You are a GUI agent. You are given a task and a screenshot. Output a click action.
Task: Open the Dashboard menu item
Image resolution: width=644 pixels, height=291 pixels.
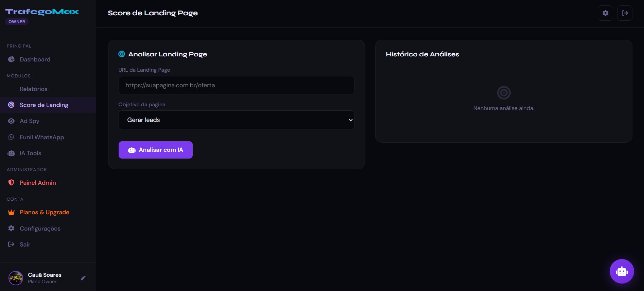(48, 59)
